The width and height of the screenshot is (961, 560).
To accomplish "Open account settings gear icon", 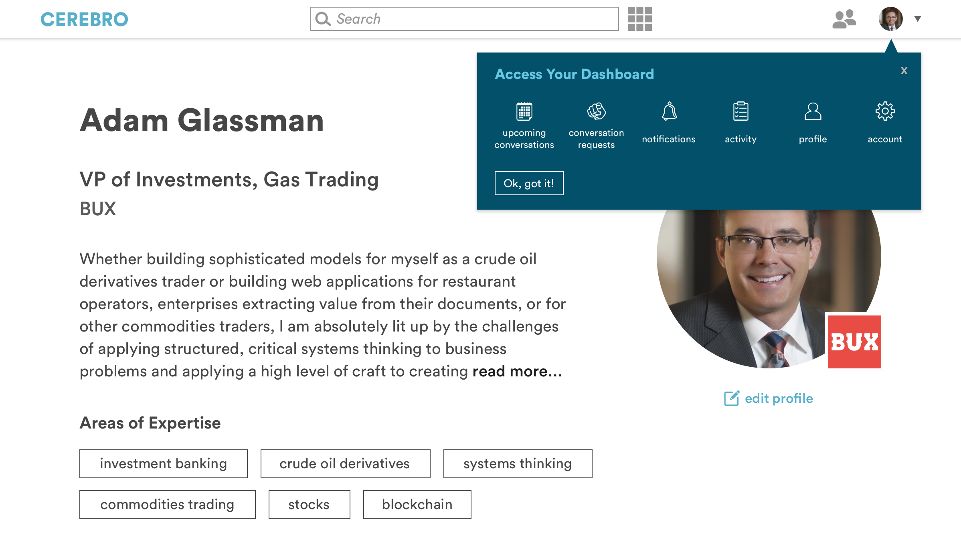I will tap(885, 111).
